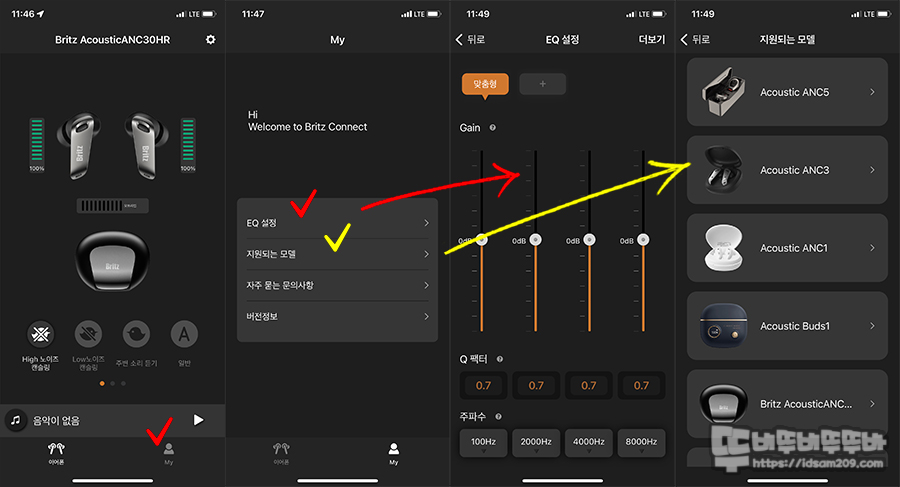
Task: Tap Acoustic ANC5 product thumbnail
Action: 724,92
